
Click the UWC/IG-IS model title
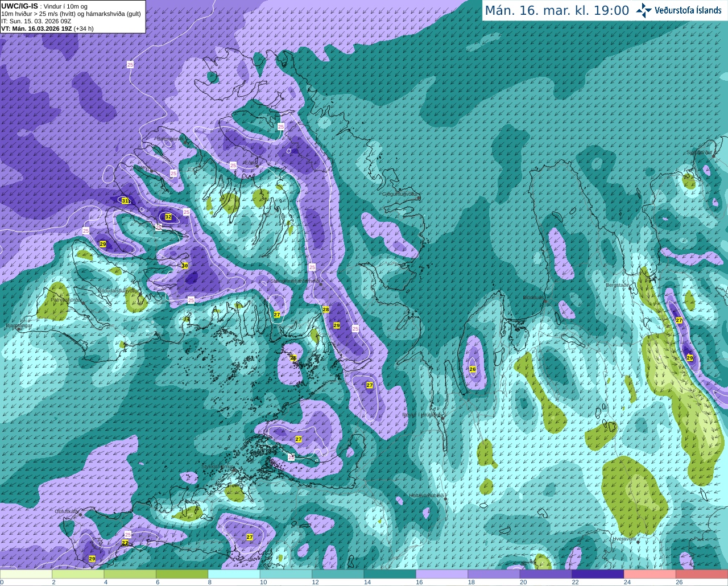tap(20, 6)
